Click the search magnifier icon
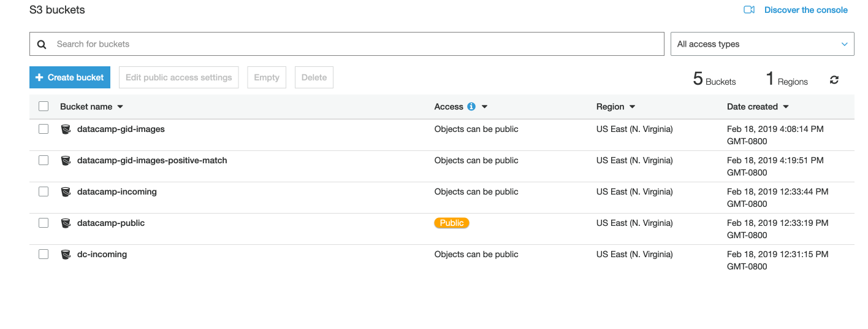Screen dimensions: 868x329 tap(42, 44)
